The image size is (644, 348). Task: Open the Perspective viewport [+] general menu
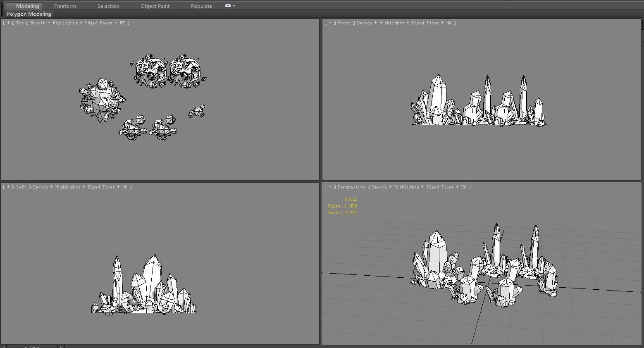[330, 187]
